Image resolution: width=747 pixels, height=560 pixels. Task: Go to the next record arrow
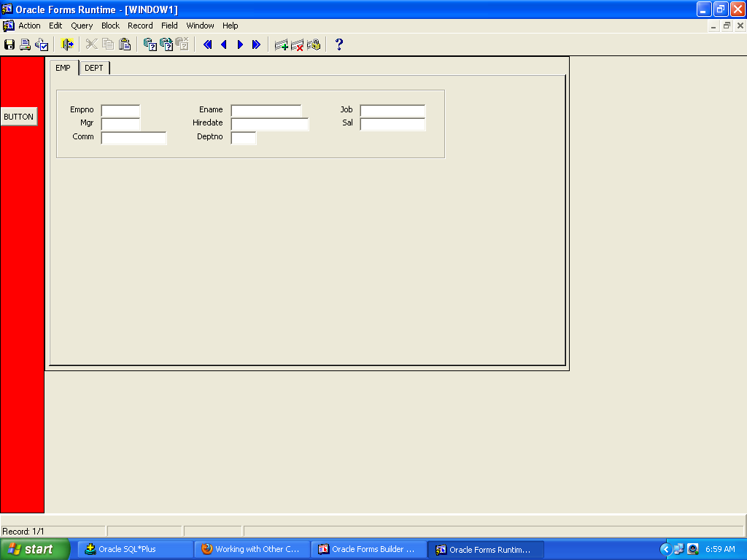tap(240, 44)
